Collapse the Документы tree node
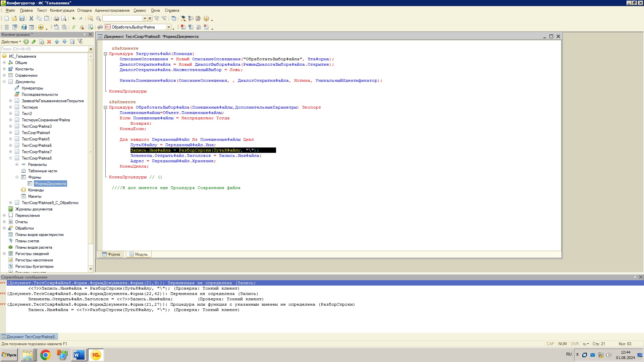Image resolution: width=644 pixels, height=362 pixels. (x=4, y=82)
